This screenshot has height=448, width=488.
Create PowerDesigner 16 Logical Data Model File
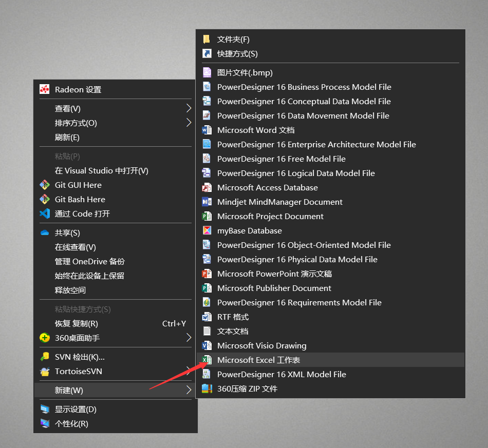330,173
